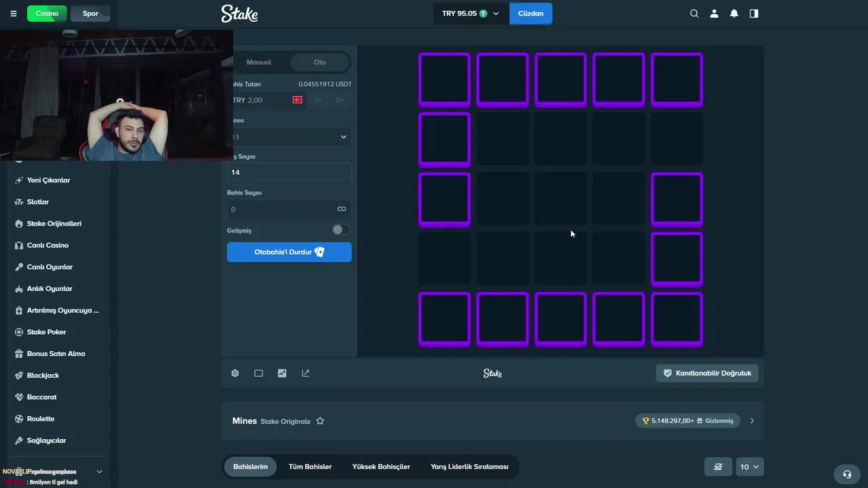Click the Stake logo in header
Screen dimensions: 868x488
click(239, 14)
